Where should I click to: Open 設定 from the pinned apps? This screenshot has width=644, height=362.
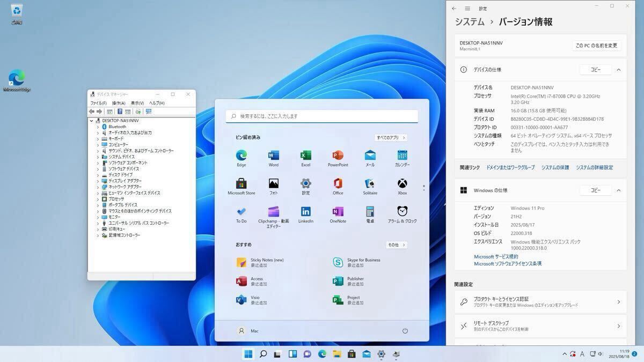click(306, 183)
